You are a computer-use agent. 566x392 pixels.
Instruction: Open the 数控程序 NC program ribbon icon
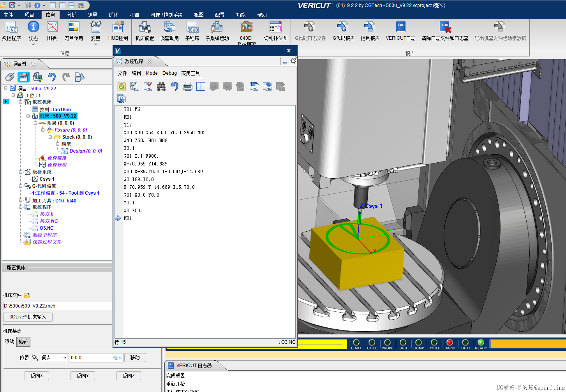pos(11,31)
